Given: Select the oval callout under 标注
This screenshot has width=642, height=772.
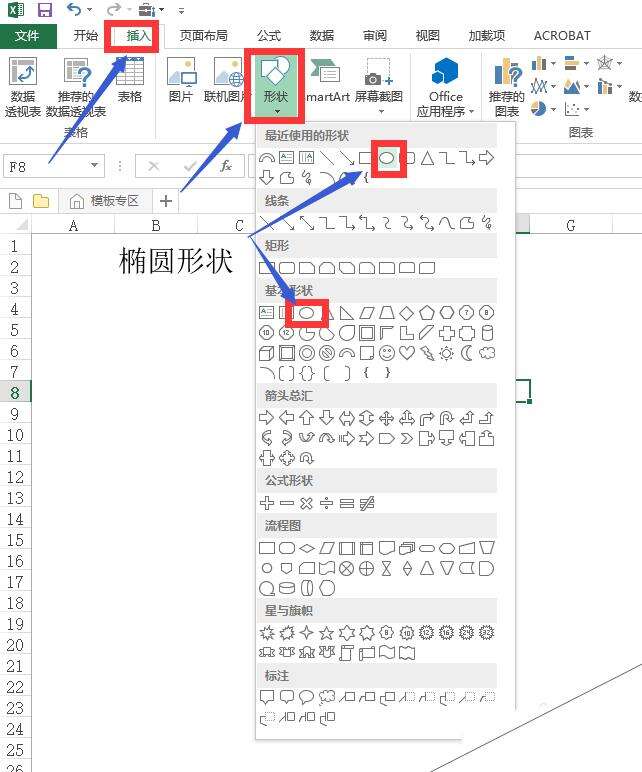Looking at the screenshot, I should pos(306,697).
